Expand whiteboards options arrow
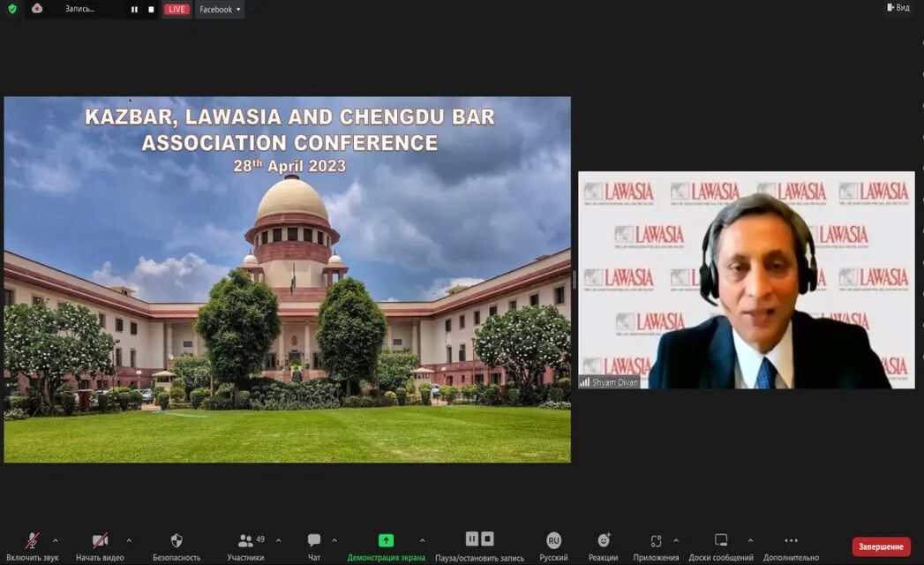The width and height of the screenshot is (924, 565). click(750, 540)
